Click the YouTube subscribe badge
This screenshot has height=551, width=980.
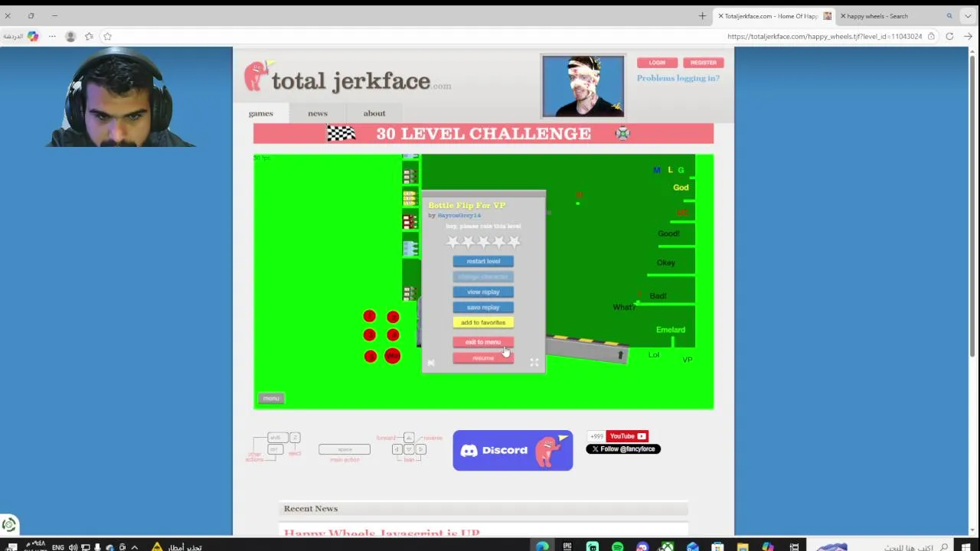pos(627,436)
